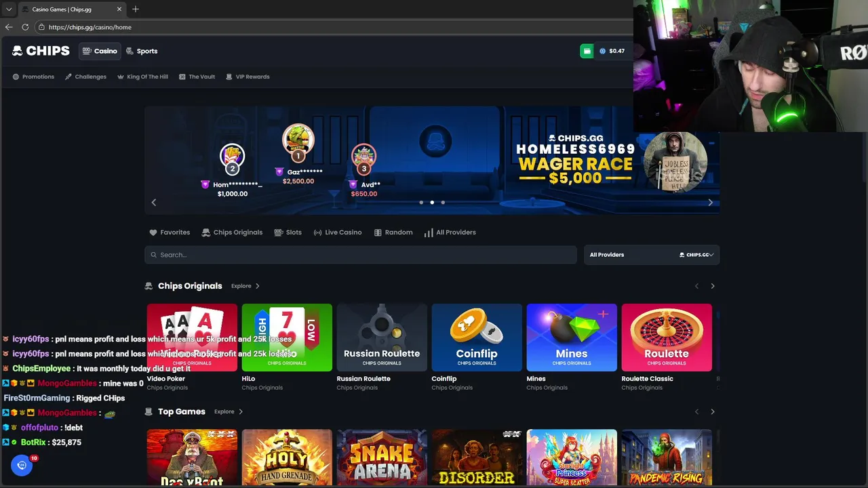This screenshot has width=868, height=488.
Task: Expand the All Providers dropdown
Action: tap(652, 255)
